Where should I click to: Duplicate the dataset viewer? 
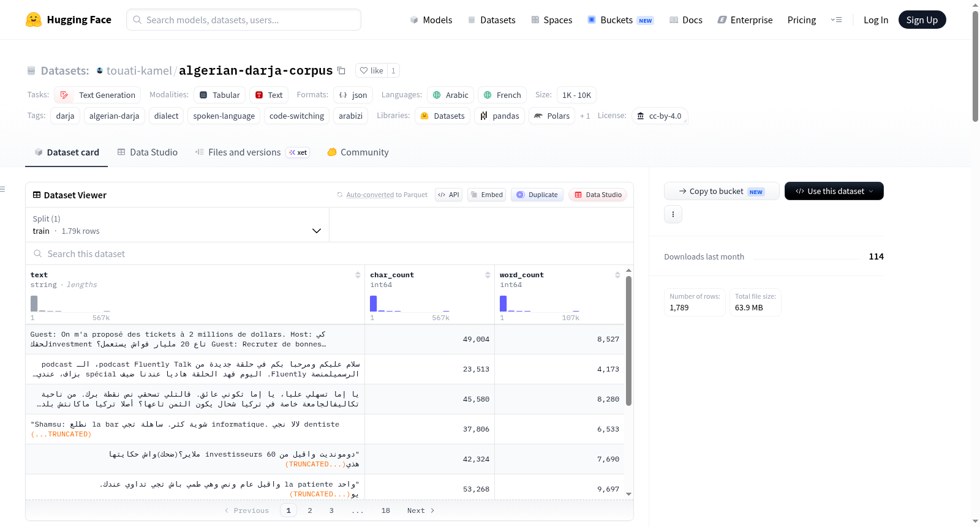537,195
